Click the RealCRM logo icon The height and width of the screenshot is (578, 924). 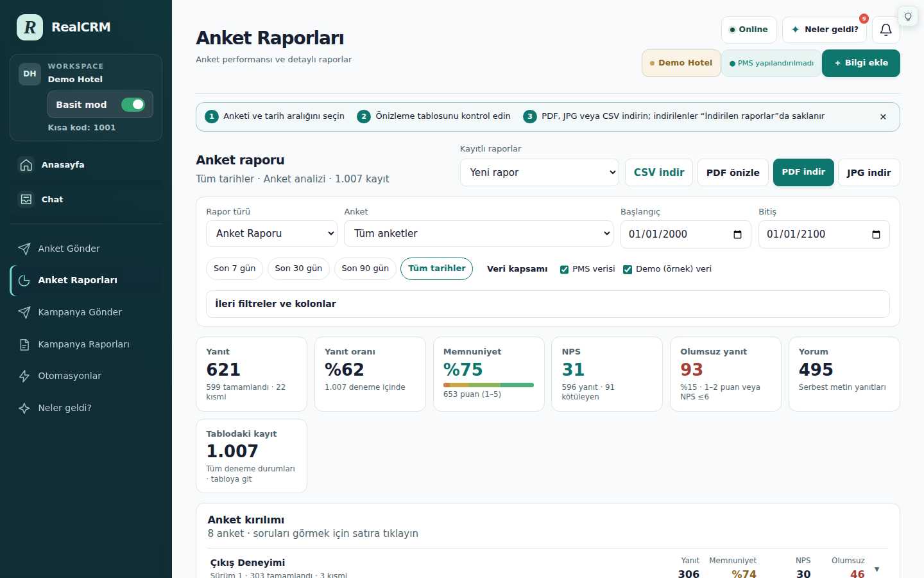[30, 28]
